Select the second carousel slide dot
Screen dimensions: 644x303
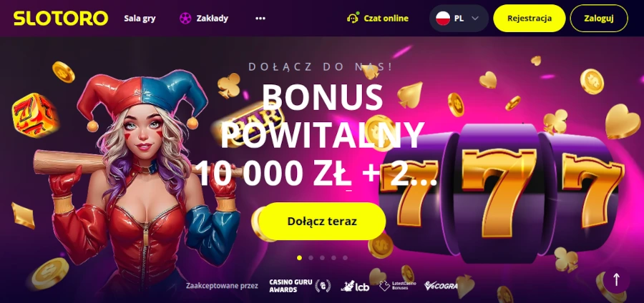[311, 258]
